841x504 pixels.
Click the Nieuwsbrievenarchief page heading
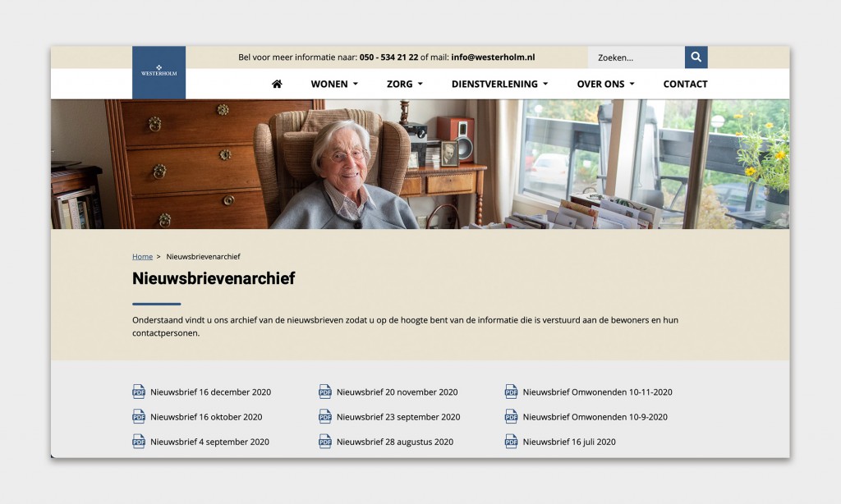click(x=214, y=278)
